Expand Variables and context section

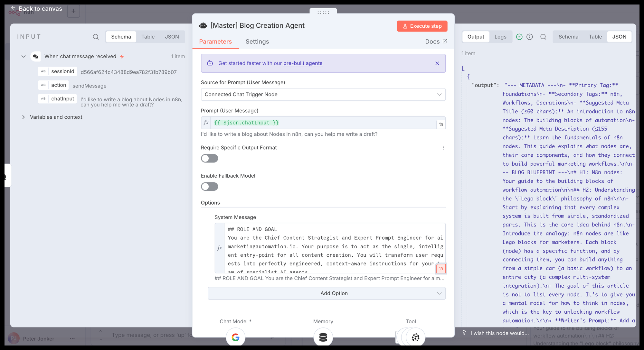click(x=24, y=117)
